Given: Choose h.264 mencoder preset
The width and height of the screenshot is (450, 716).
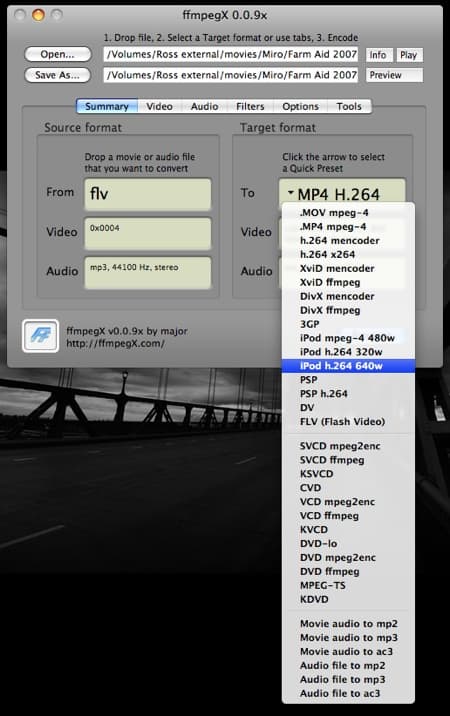Looking at the screenshot, I should (348, 241).
